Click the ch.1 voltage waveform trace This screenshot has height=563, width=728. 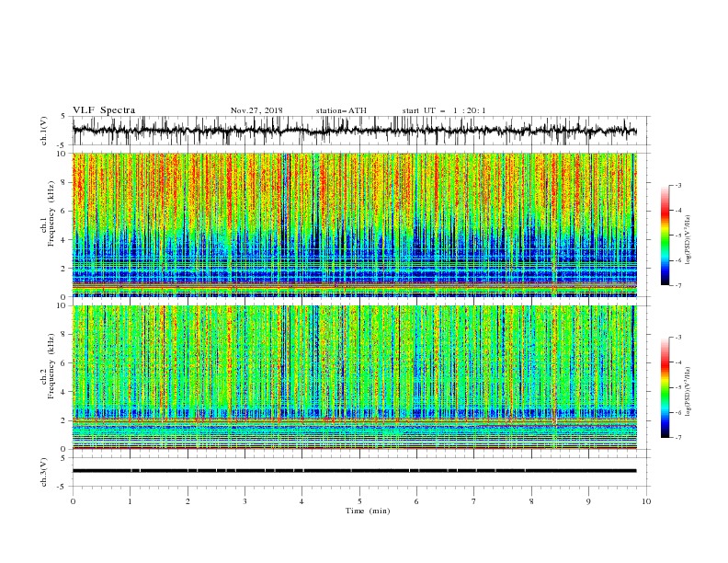point(354,131)
